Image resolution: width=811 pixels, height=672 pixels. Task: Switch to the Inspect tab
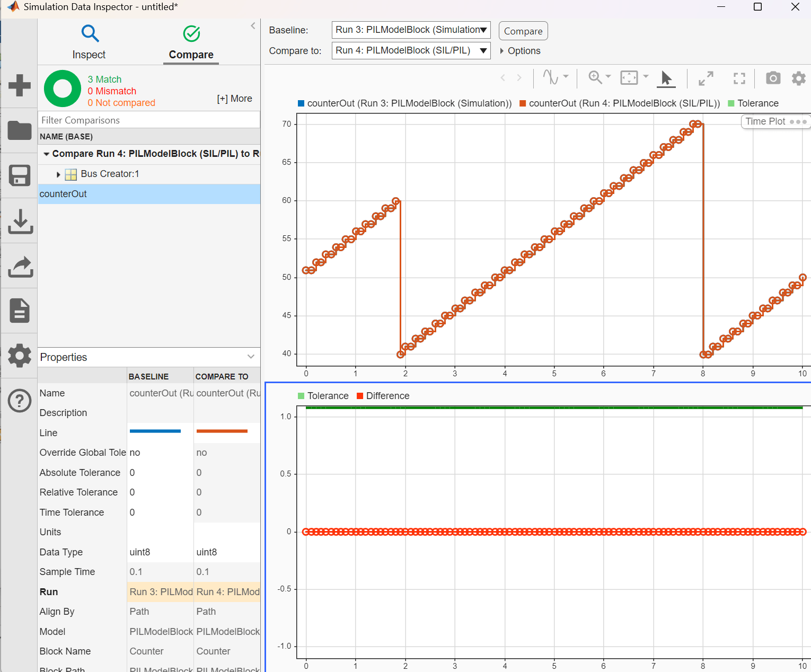tap(89, 42)
